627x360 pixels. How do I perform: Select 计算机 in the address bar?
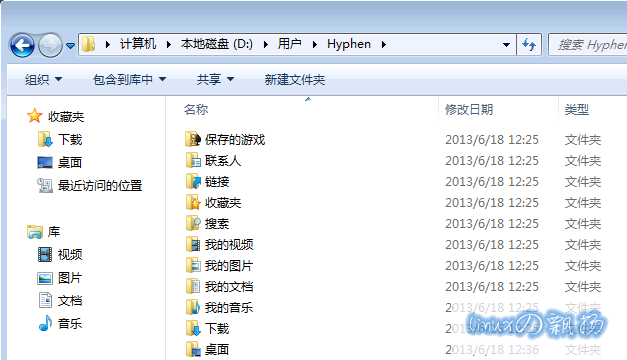[138, 44]
